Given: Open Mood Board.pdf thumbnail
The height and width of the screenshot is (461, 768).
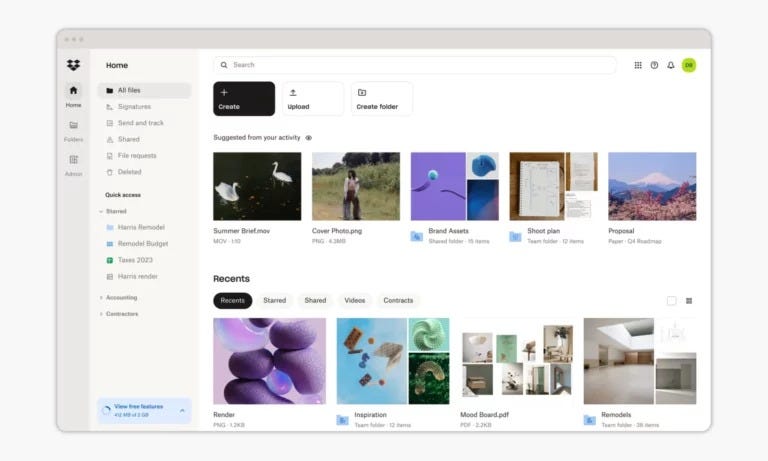Looking at the screenshot, I should pyautogui.click(x=516, y=361).
